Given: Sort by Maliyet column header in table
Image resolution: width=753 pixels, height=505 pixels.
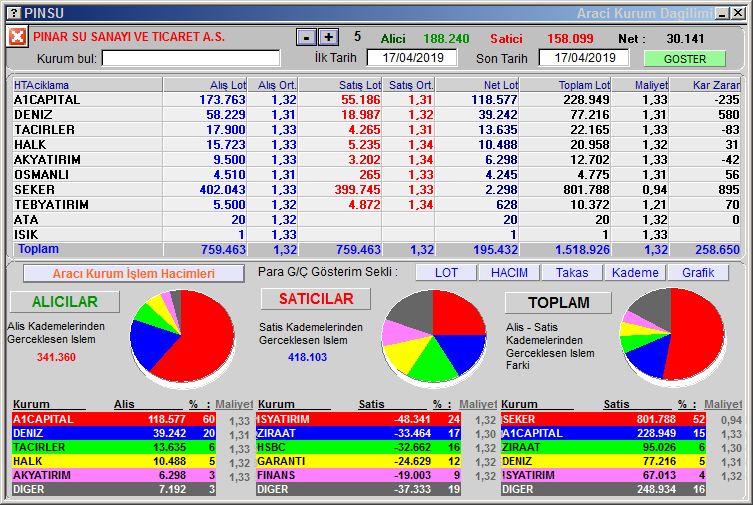Looking at the screenshot, I should 641,85.
